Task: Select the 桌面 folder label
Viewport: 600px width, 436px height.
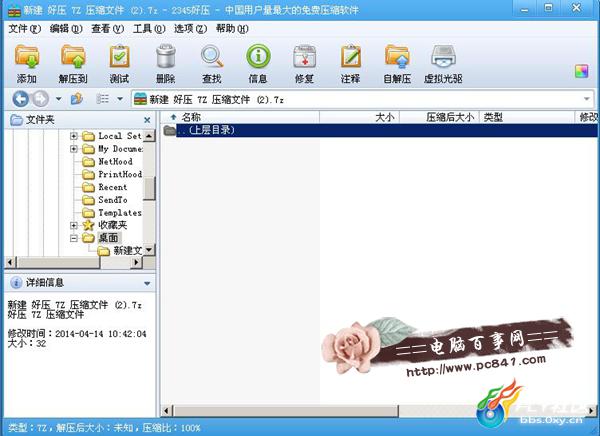Action: (109, 238)
